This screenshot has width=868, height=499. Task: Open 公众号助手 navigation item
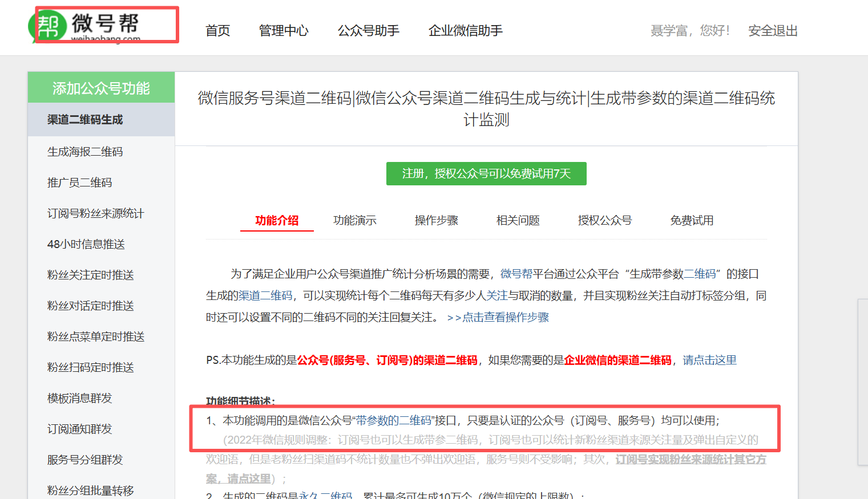[x=369, y=31]
